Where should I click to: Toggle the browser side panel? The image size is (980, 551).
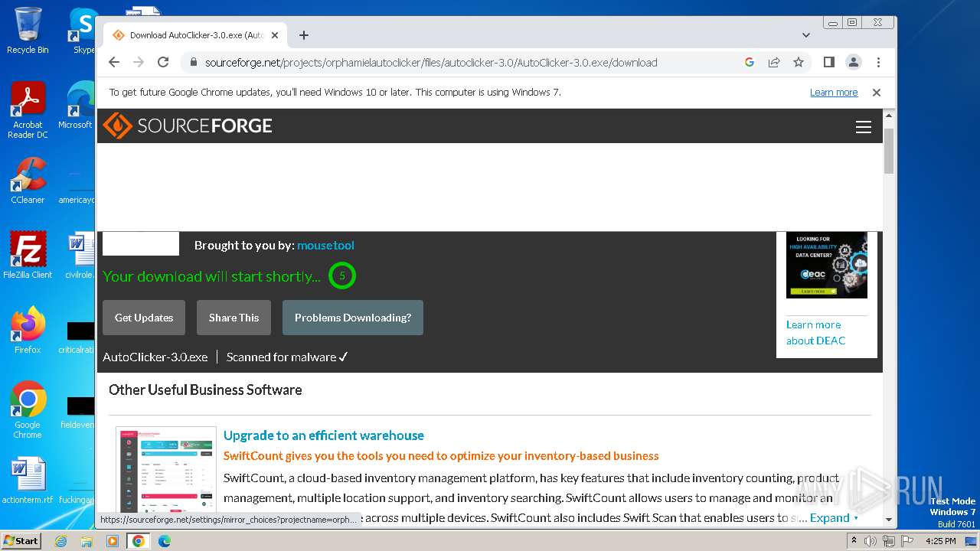(x=829, y=62)
